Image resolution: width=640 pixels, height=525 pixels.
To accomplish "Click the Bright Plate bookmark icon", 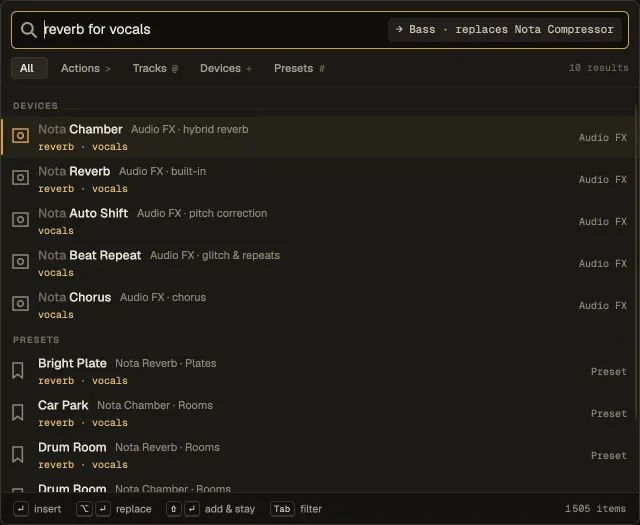I will [18, 371].
